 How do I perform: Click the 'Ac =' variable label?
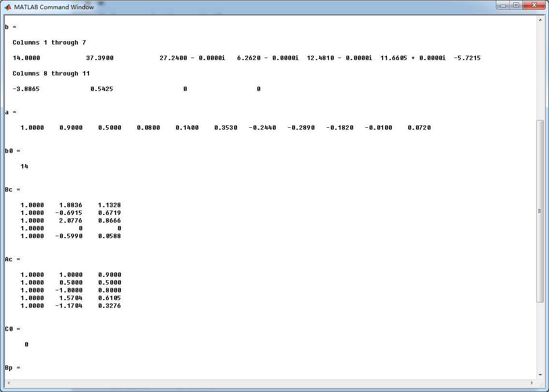pos(13,259)
